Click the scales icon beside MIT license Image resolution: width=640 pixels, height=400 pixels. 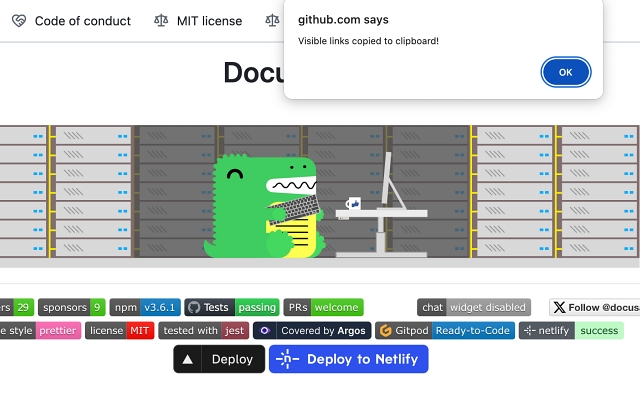(x=161, y=20)
